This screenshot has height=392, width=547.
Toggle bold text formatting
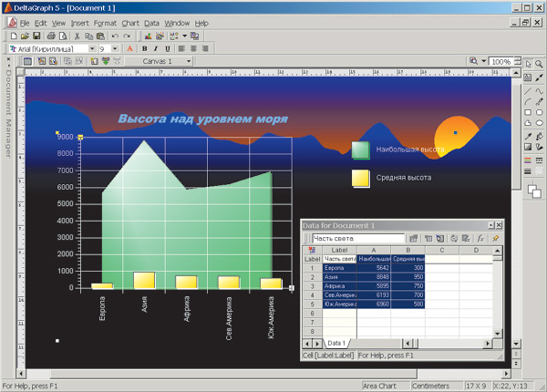[145, 48]
